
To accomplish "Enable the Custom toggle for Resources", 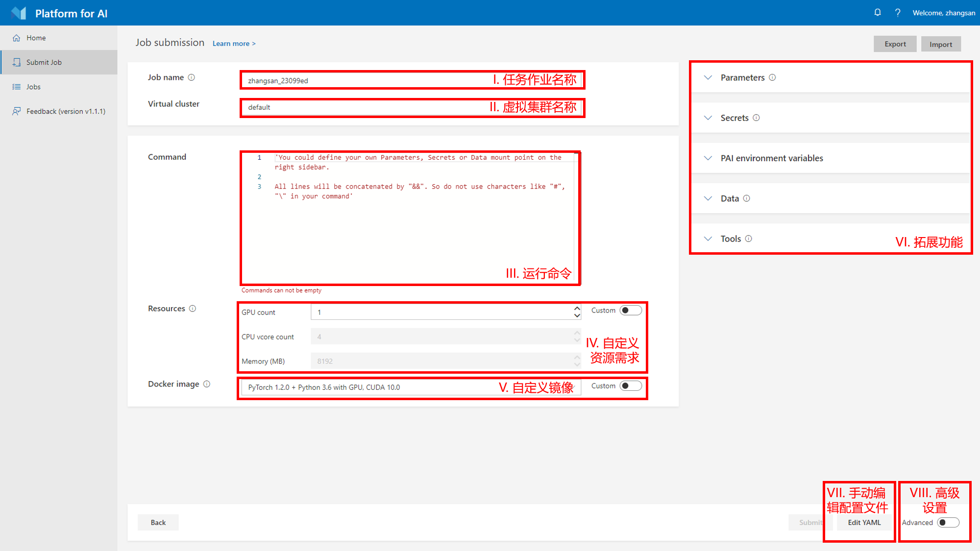I will (630, 311).
